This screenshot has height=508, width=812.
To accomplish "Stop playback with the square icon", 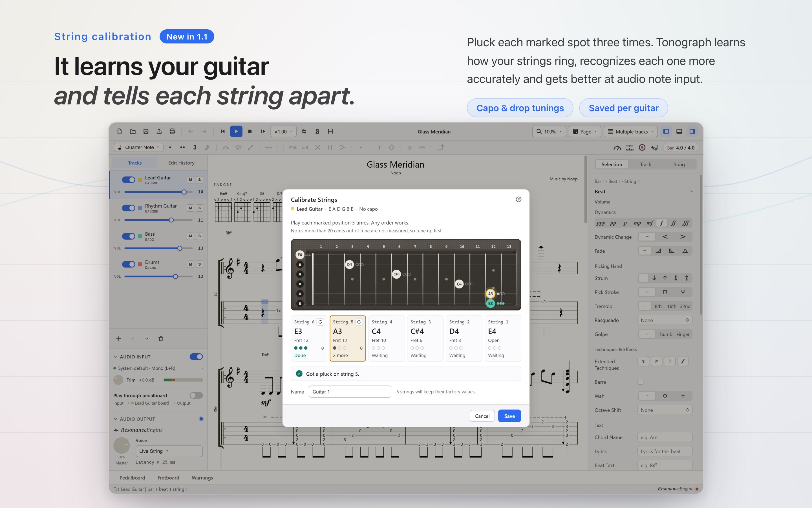I will [x=250, y=131].
